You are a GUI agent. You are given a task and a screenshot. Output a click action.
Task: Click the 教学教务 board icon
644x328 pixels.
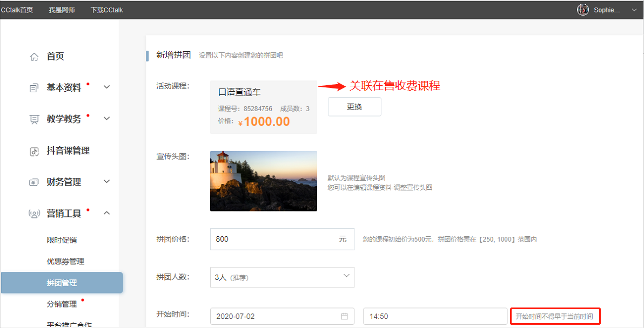(34, 119)
